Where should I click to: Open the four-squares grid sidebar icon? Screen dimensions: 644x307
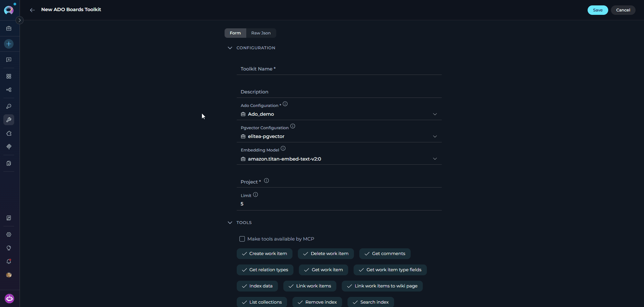[x=9, y=76]
